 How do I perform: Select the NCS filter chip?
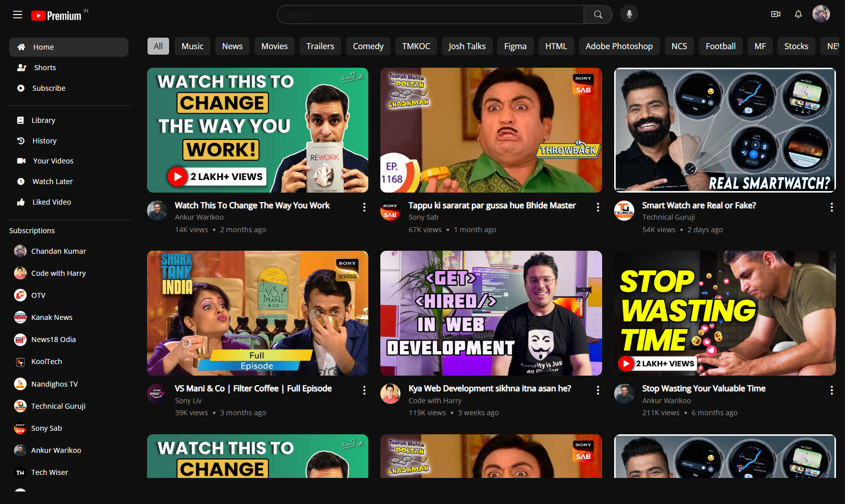tap(679, 46)
